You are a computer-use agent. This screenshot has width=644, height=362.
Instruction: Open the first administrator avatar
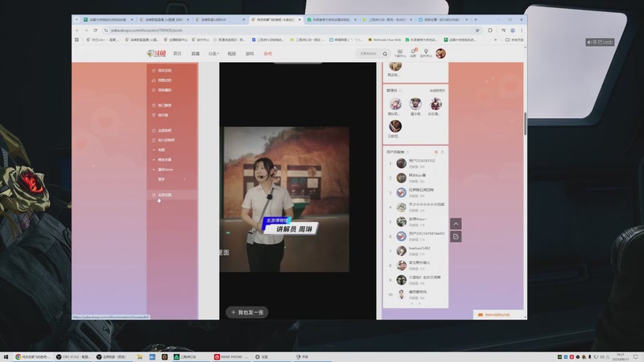point(395,104)
